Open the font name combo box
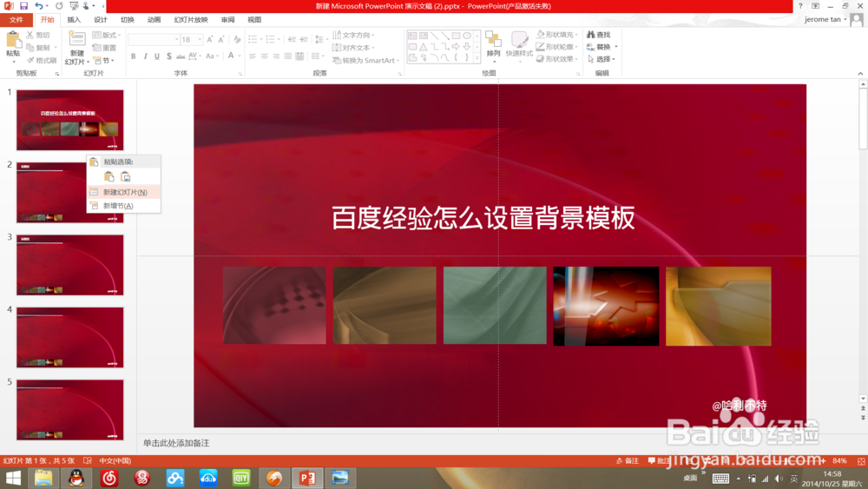 pos(154,39)
